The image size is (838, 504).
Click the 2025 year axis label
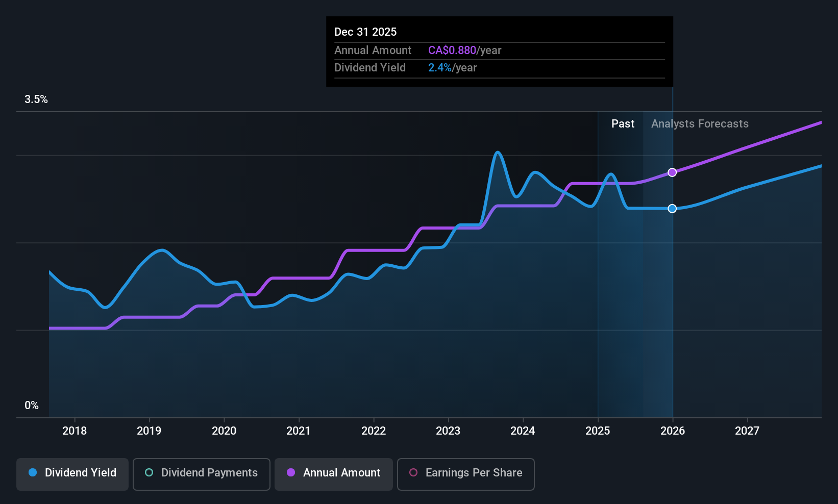(x=597, y=431)
